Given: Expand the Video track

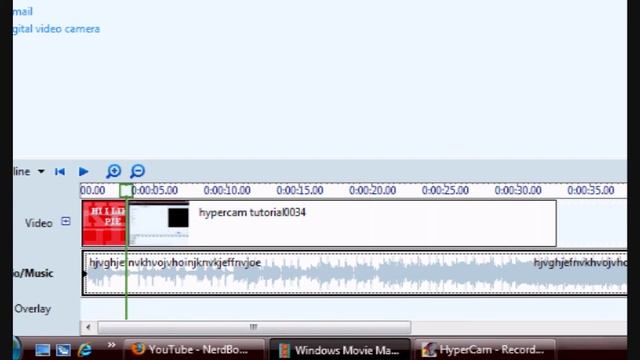Looking at the screenshot, I should pyautogui.click(x=66, y=221).
